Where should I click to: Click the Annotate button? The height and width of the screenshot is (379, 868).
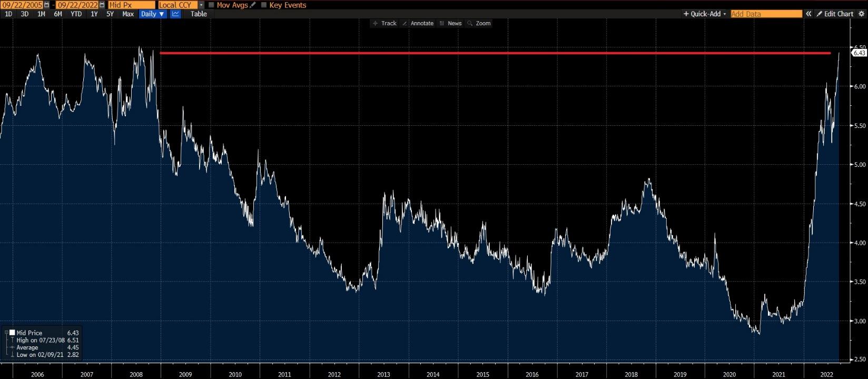coord(418,23)
